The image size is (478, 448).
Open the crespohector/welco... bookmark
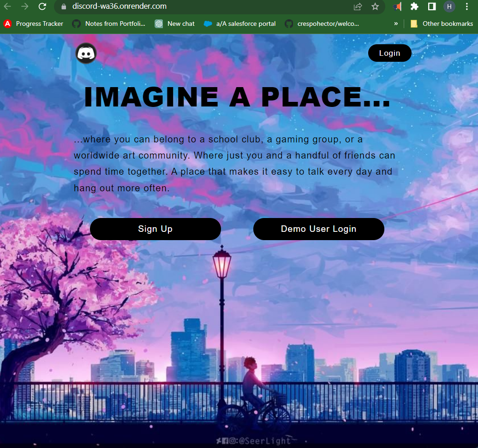[x=322, y=24]
